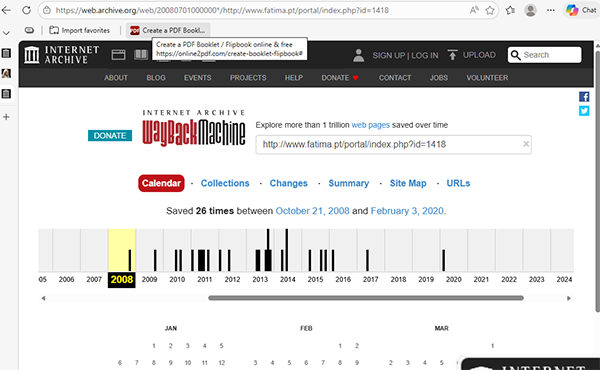Screen dimensions: 600x370
Task: Switch to Summary tab
Action: [349, 183]
